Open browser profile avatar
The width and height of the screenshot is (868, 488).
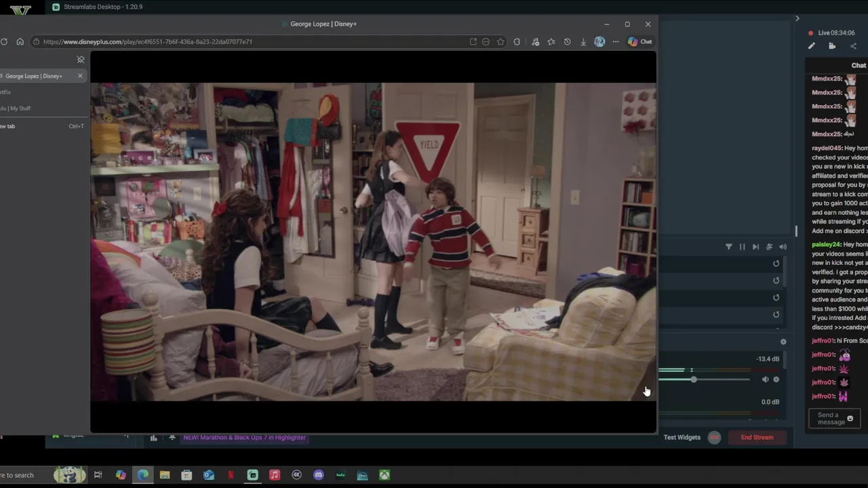click(x=599, y=41)
